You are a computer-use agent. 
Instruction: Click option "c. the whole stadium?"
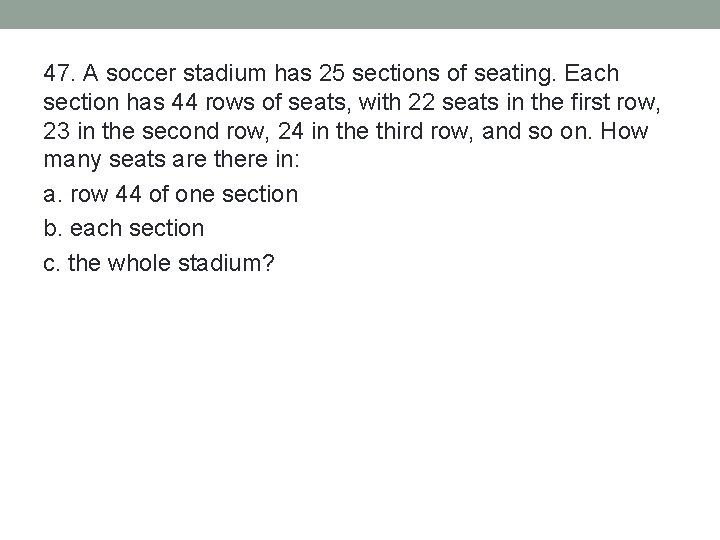tap(160, 263)
